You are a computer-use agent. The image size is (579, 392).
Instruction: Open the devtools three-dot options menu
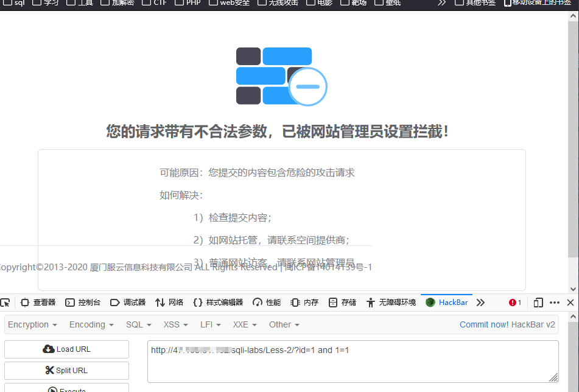pos(555,303)
